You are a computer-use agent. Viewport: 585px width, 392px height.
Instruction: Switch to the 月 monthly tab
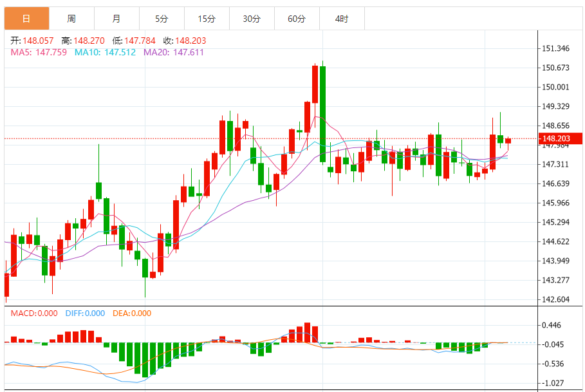(116, 18)
